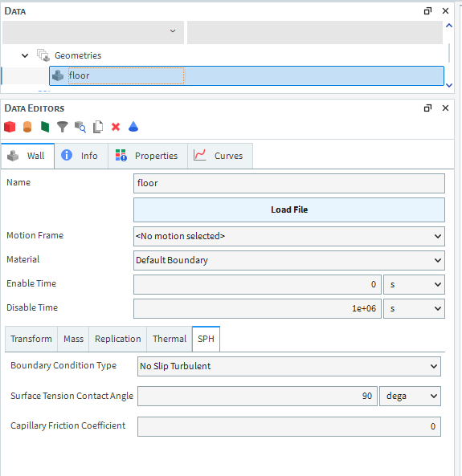Click the Disable Time value field
This screenshot has height=476, width=462.
point(257,308)
